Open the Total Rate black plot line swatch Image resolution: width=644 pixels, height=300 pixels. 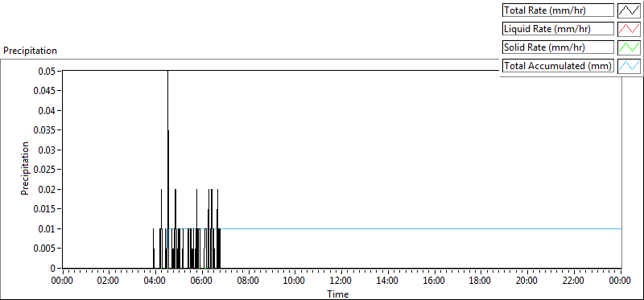(x=629, y=10)
